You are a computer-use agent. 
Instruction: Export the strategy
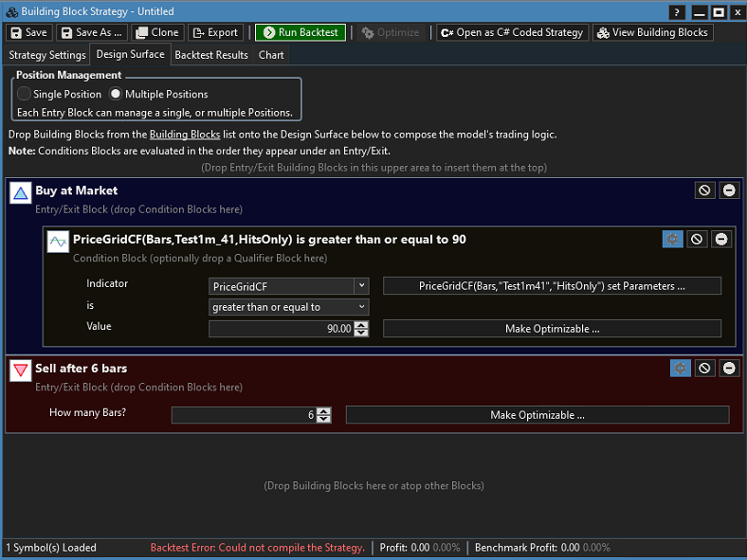tap(216, 32)
